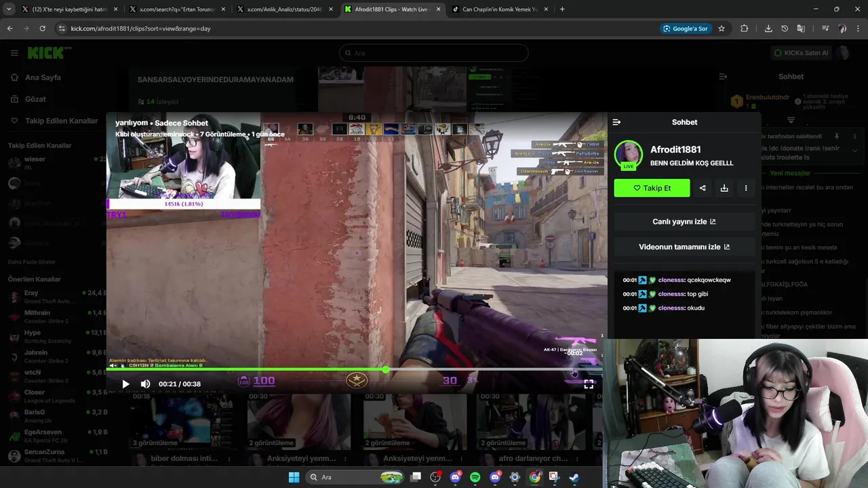Open the tab search dropdown arrow
The image size is (868, 488).
click(x=9, y=9)
